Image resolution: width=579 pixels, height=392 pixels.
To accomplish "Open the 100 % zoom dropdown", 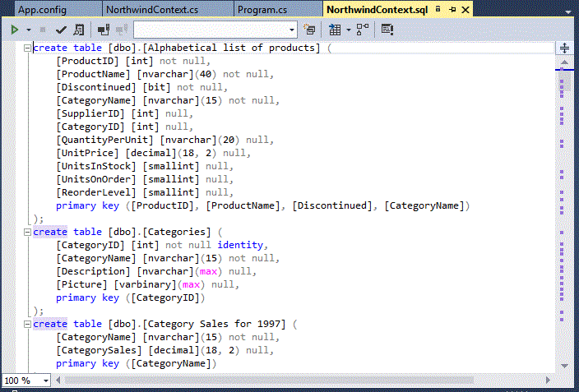I will pos(46,380).
